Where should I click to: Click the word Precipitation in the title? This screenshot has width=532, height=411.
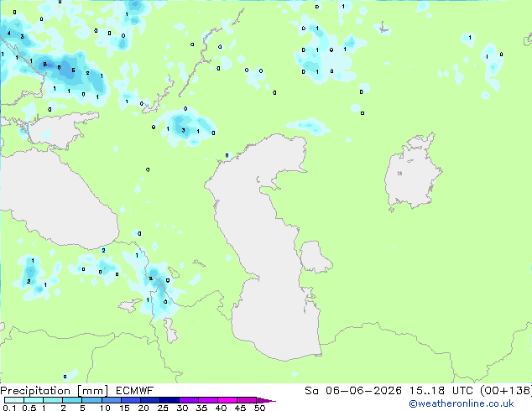coord(35,391)
